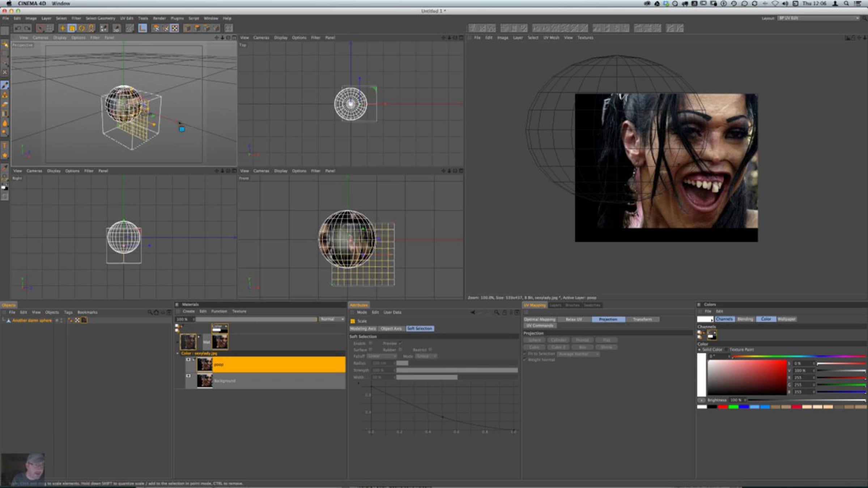
Task: Click the render cube icon after the checkerboard
Action: tap(188, 28)
